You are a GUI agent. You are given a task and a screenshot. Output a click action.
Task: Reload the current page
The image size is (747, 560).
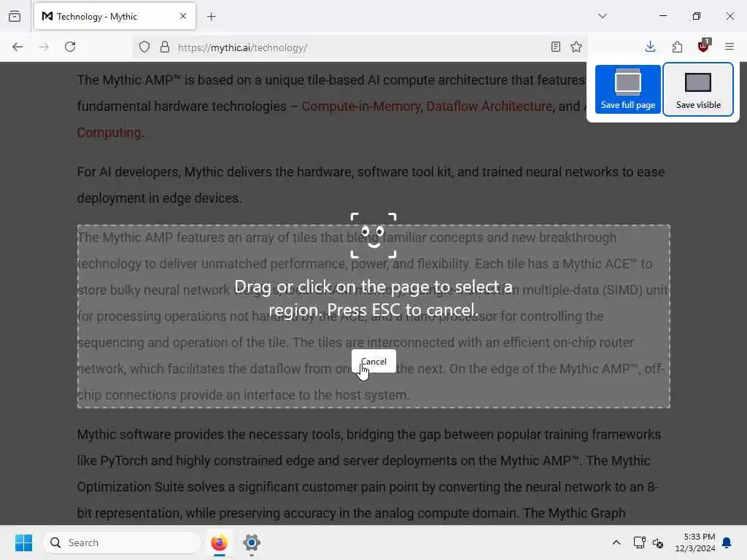(70, 47)
